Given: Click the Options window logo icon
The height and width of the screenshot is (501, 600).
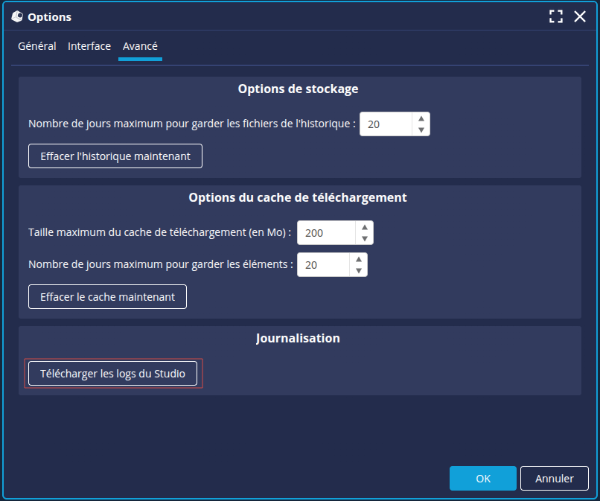Looking at the screenshot, I should tap(15, 17).
